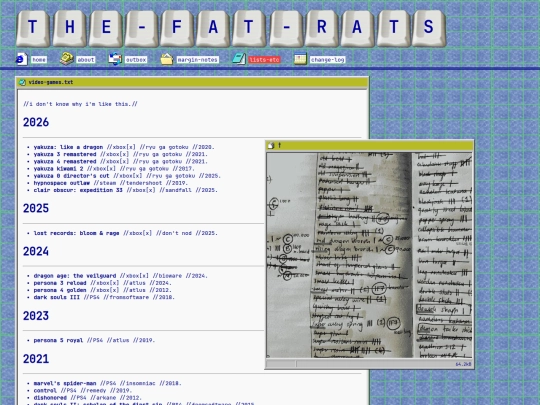This screenshot has width=540, height=405.
Task: Click the 2024 year heading
Action: pyautogui.click(x=36, y=251)
